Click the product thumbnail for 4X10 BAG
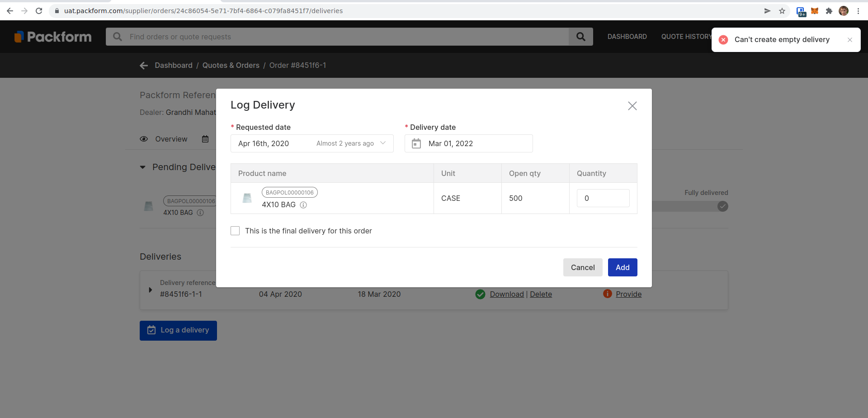 247,198
